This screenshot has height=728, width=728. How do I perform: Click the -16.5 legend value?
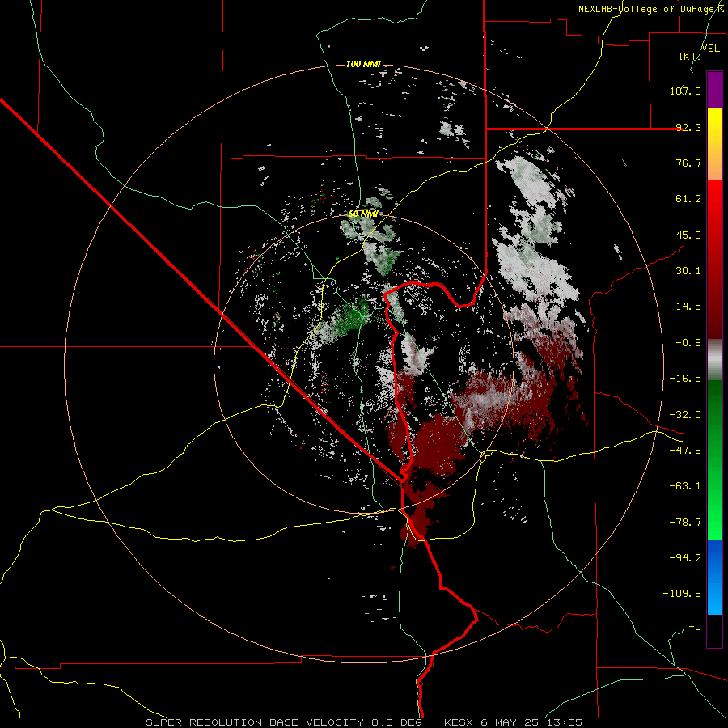[685, 379]
